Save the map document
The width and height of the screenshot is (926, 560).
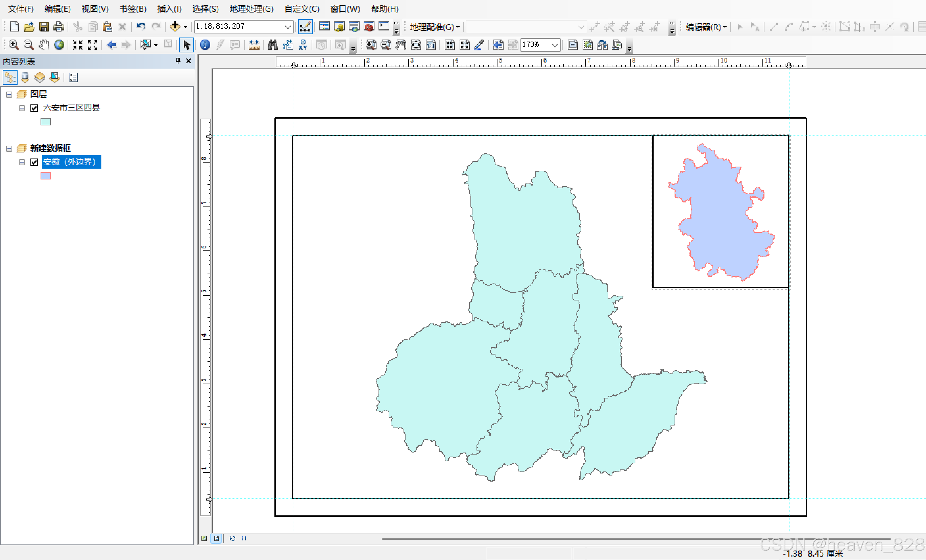click(x=44, y=27)
